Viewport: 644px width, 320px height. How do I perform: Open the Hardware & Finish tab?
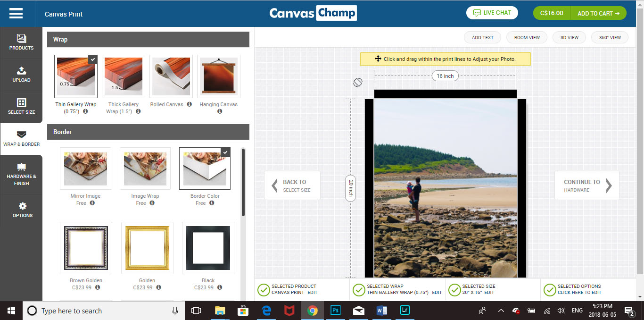click(21, 174)
